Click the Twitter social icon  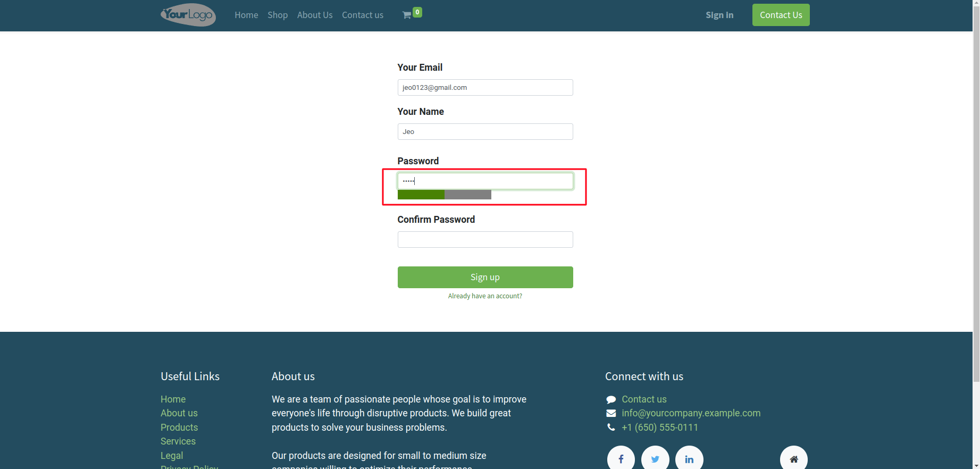(x=655, y=459)
